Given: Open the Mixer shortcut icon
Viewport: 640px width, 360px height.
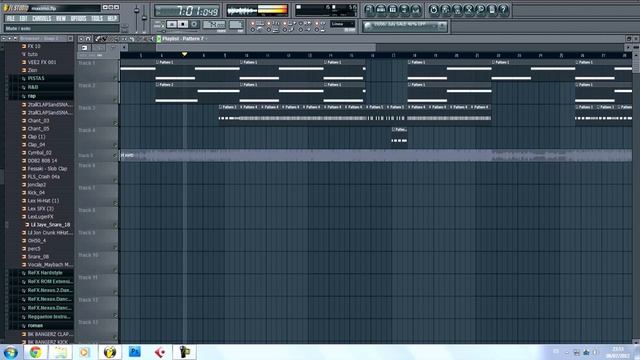Looking at the screenshot, I should point(416,9).
